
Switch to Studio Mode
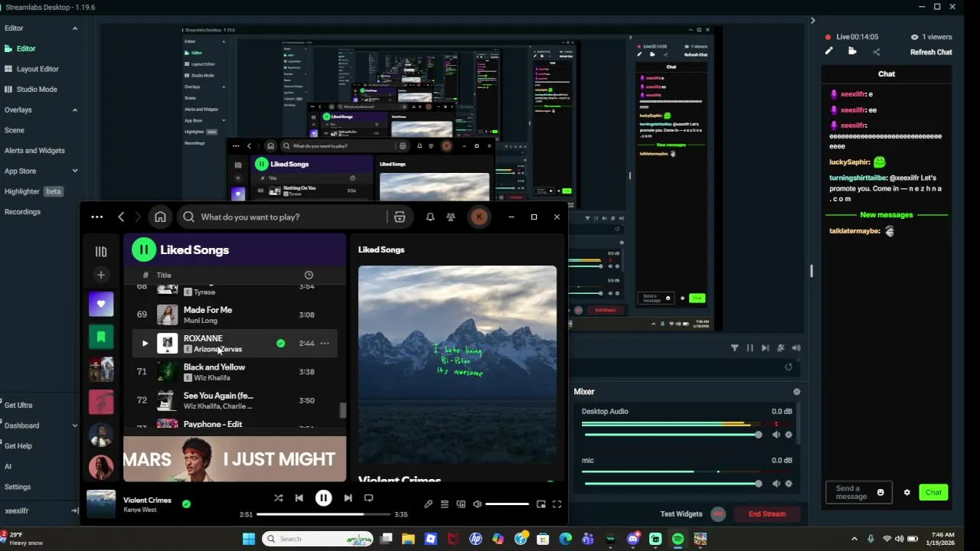click(37, 90)
